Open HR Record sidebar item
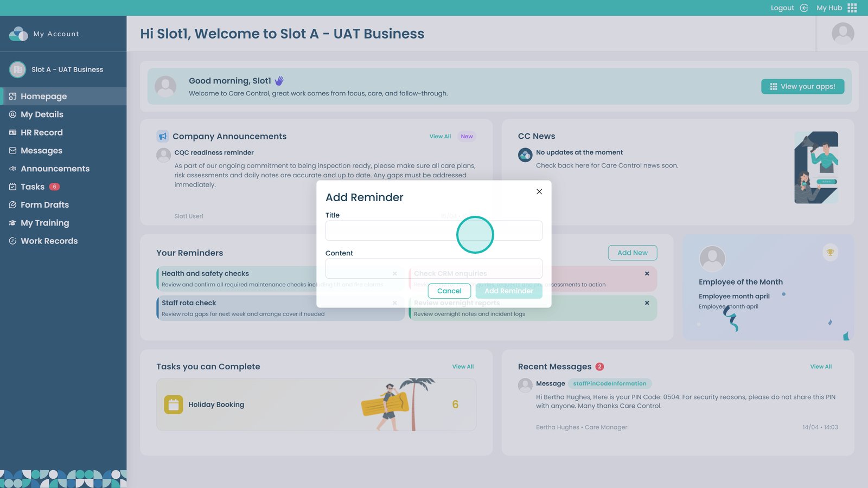This screenshot has width=868, height=488. [41, 132]
